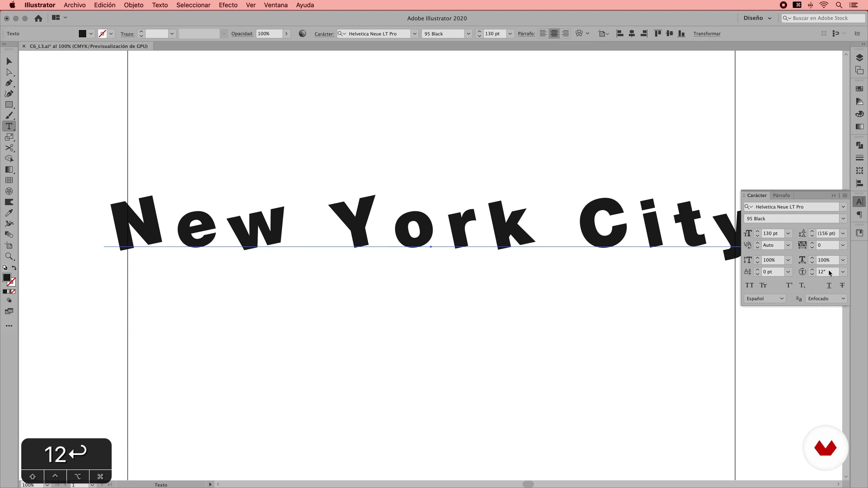The width and height of the screenshot is (868, 488).
Task: Toggle Small Caps (Tr) style
Action: point(763,285)
